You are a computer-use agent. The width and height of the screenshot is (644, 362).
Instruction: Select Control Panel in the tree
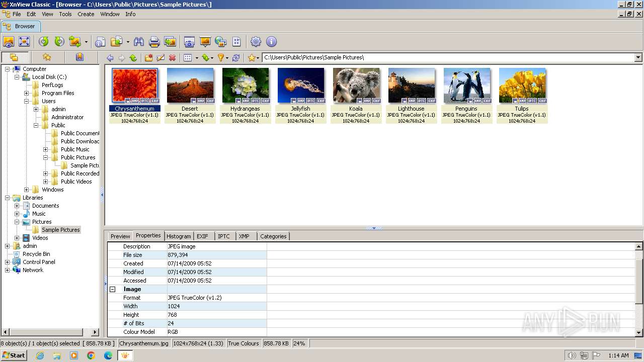coord(39,262)
